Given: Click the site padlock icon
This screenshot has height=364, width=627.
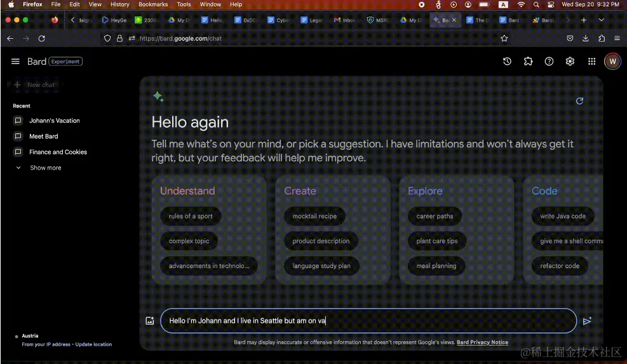Looking at the screenshot, I should tap(119, 38).
